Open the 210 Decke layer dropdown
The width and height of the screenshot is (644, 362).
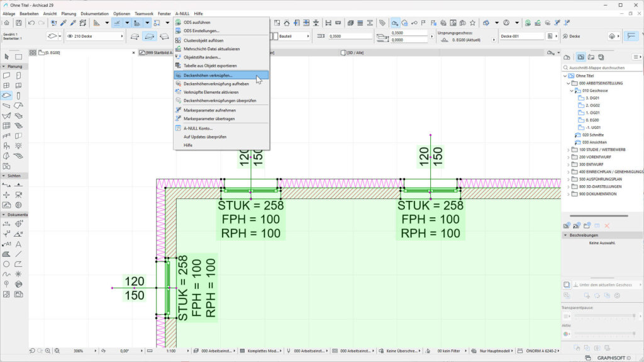click(x=121, y=37)
